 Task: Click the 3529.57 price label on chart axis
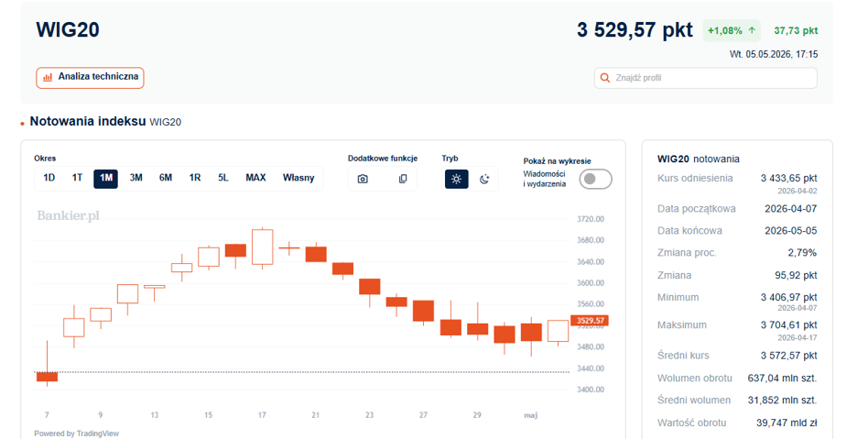(590, 321)
